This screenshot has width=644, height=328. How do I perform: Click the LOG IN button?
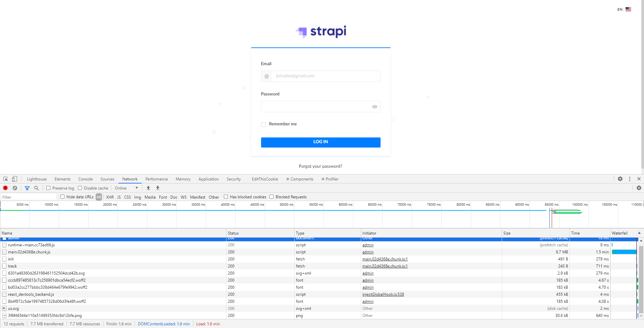(320, 142)
